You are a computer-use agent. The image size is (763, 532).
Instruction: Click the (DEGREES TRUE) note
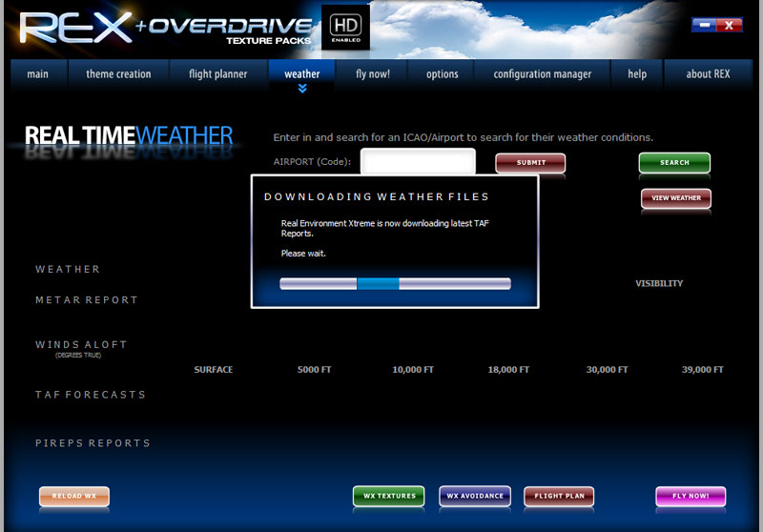[78, 356]
